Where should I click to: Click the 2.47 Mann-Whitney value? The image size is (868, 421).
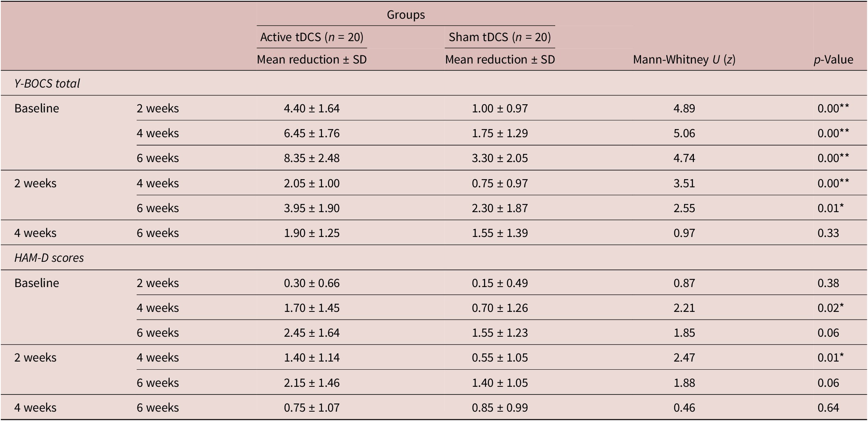[684, 357]
